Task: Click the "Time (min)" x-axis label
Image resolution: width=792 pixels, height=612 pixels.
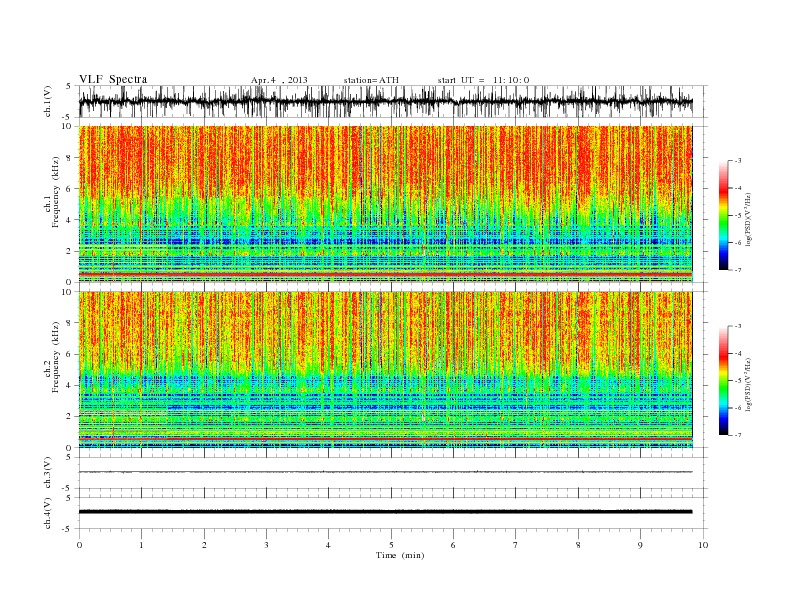Action: [400, 555]
